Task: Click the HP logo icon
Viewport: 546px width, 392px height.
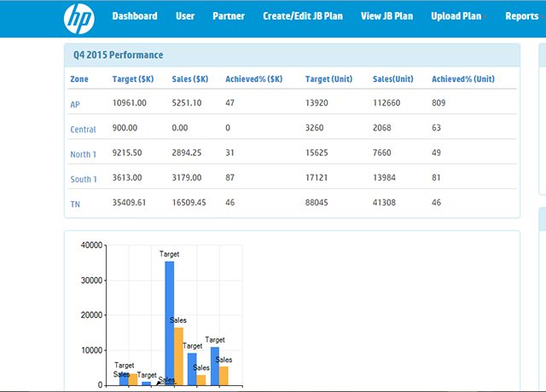Action: point(79,19)
